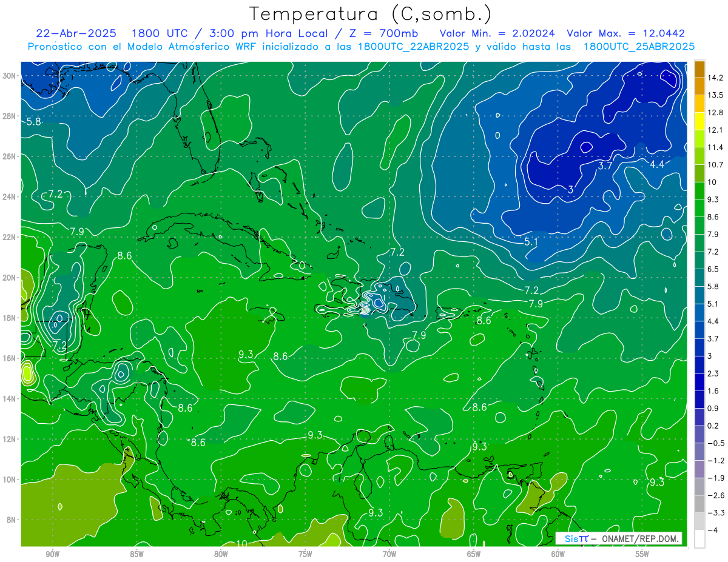Click the colorbar scale value 10.7
This screenshot has height=562, width=728.
pos(715,165)
